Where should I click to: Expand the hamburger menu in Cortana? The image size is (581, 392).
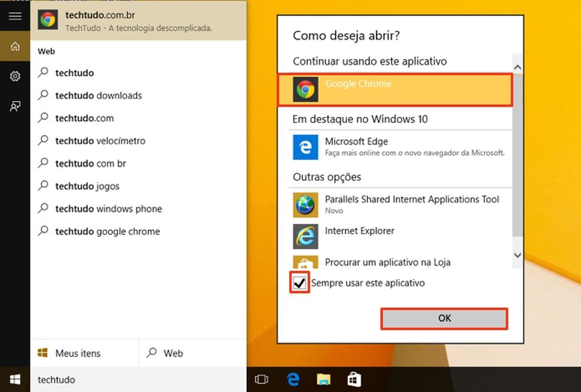(x=15, y=16)
